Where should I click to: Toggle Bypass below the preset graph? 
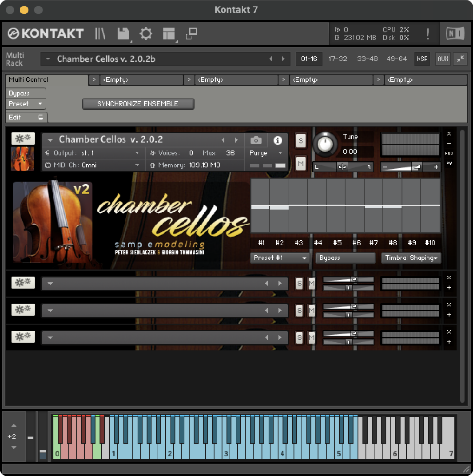(x=346, y=258)
